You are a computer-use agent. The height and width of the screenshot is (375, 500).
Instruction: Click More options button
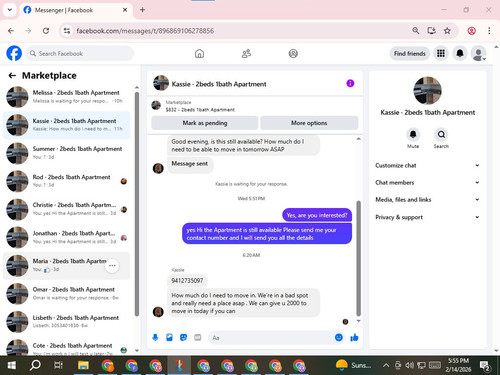pos(309,123)
